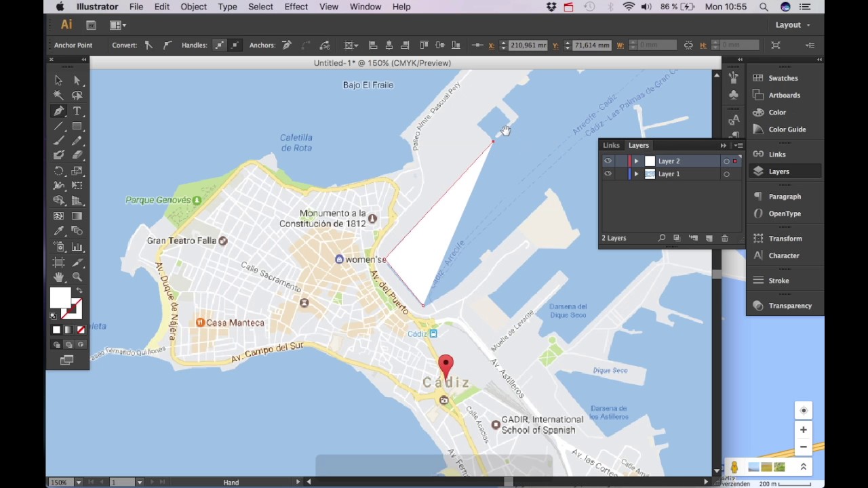Toggle Layer 1 visibility eye
This screenshot has height=488, width=868.
coord(608,174)
